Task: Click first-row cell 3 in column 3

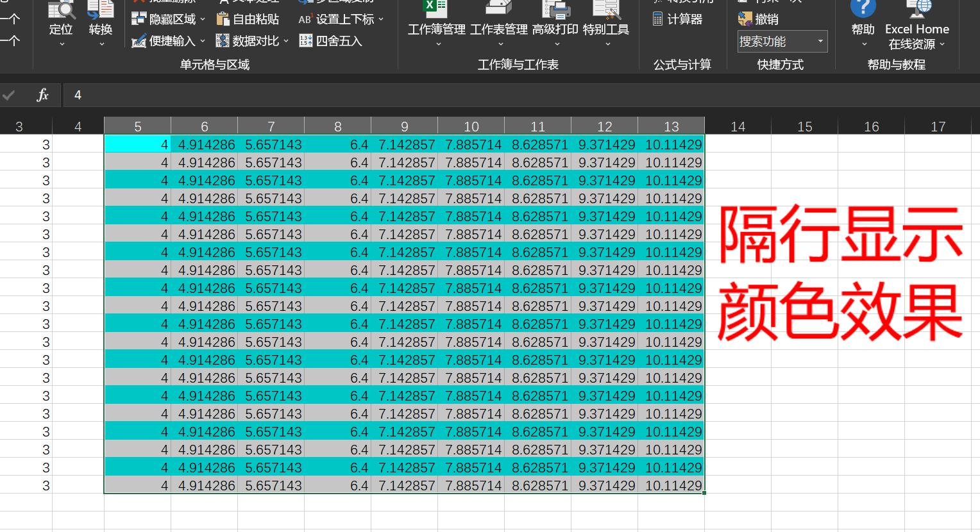Action: [26, 144]
